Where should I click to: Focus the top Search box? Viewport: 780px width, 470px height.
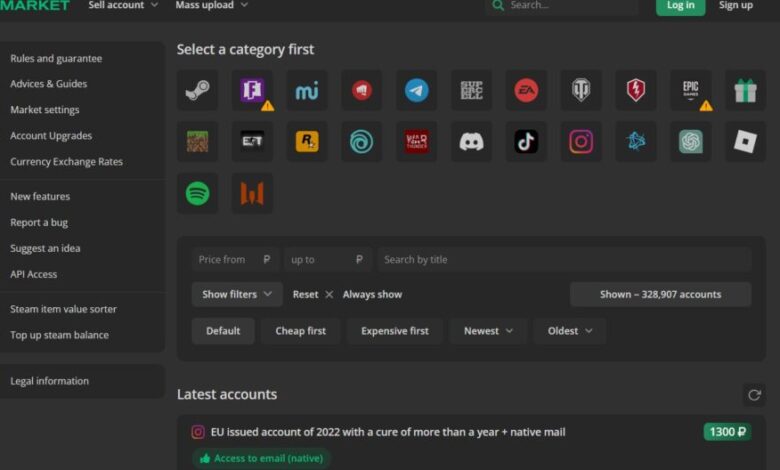[x=562, y=6]
